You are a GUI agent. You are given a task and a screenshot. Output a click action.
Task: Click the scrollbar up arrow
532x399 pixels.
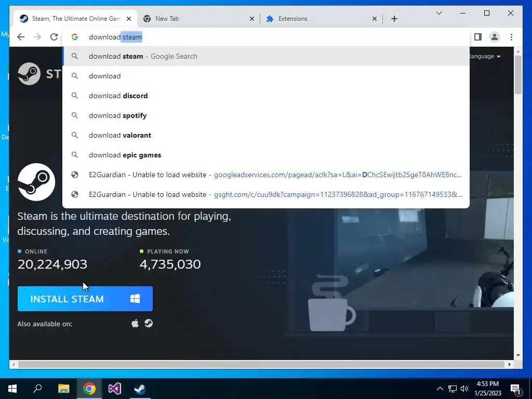click(518, 51)
